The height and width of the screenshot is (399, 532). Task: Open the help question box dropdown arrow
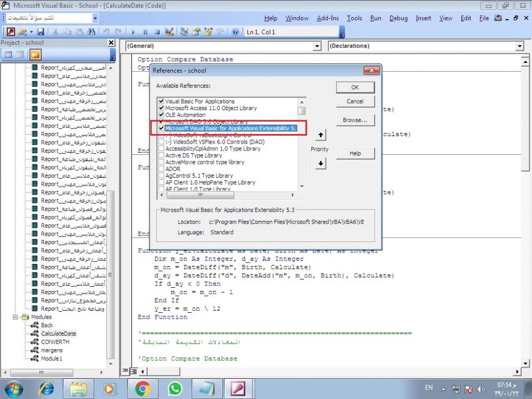(95, 18)
